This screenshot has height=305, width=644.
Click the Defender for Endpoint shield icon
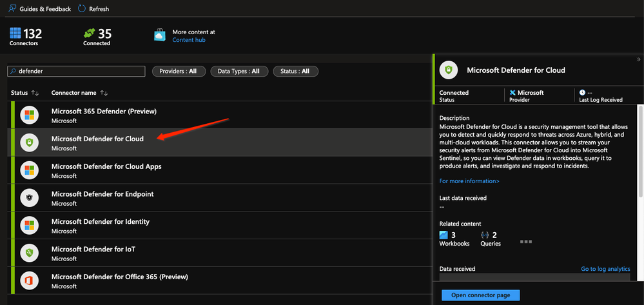29,197
